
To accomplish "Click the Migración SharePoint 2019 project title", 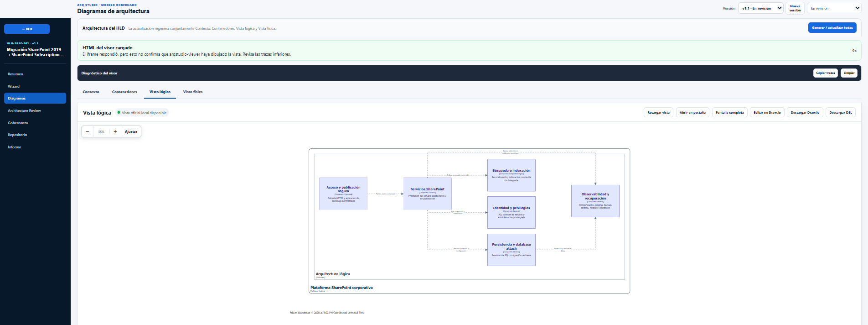I will (35, 52).
